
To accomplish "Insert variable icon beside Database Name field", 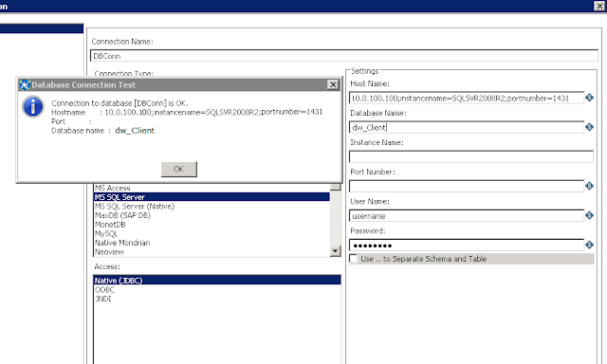I will pyautogui.click(x=589, y=127).
